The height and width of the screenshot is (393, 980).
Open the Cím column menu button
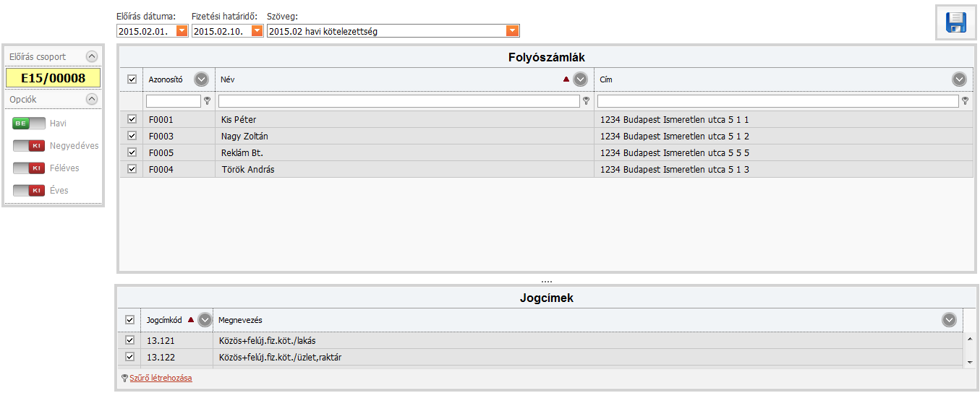(959, 79)
